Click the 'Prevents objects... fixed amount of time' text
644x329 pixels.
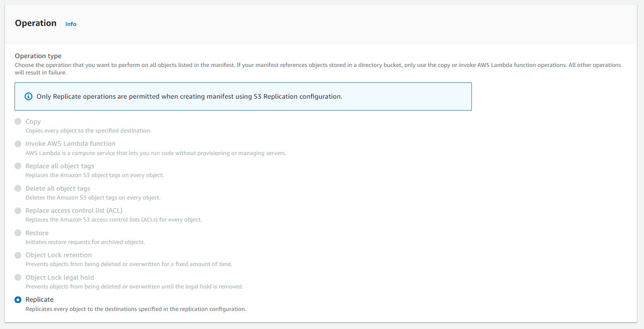click(x=129, y=264)
